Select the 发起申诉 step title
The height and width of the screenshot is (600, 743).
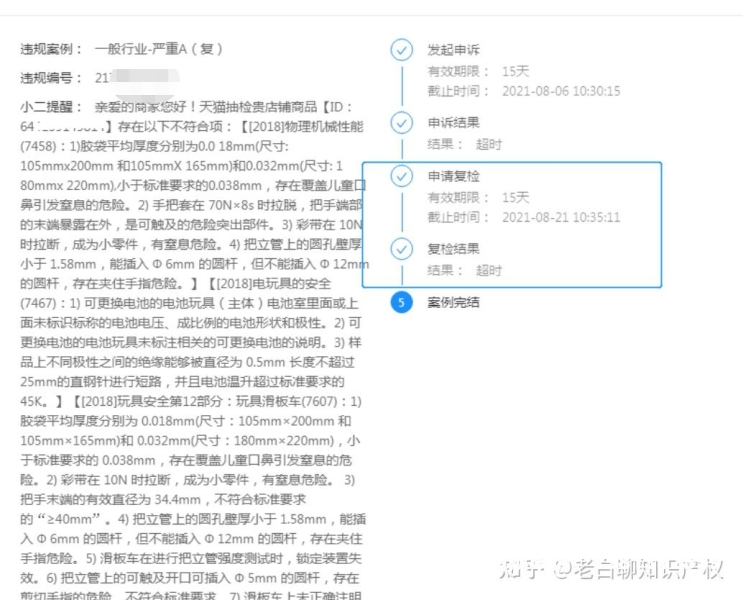(x=453, y=50)
